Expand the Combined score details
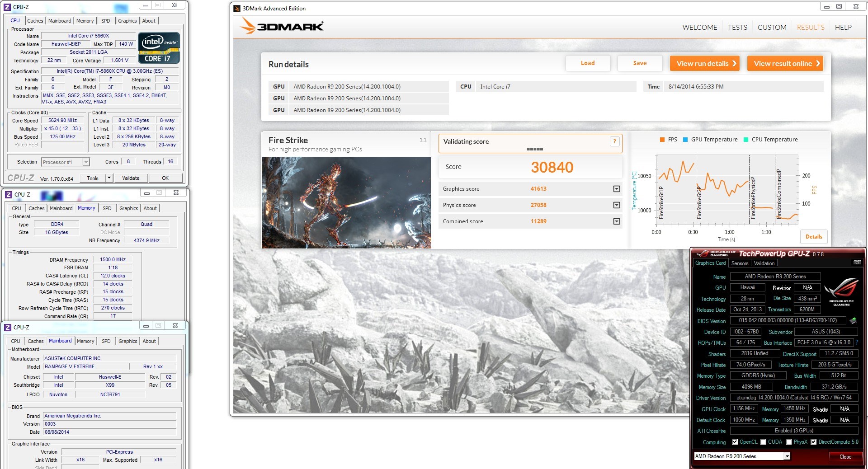The image size is (868, 469). click(x=616, y=221)
